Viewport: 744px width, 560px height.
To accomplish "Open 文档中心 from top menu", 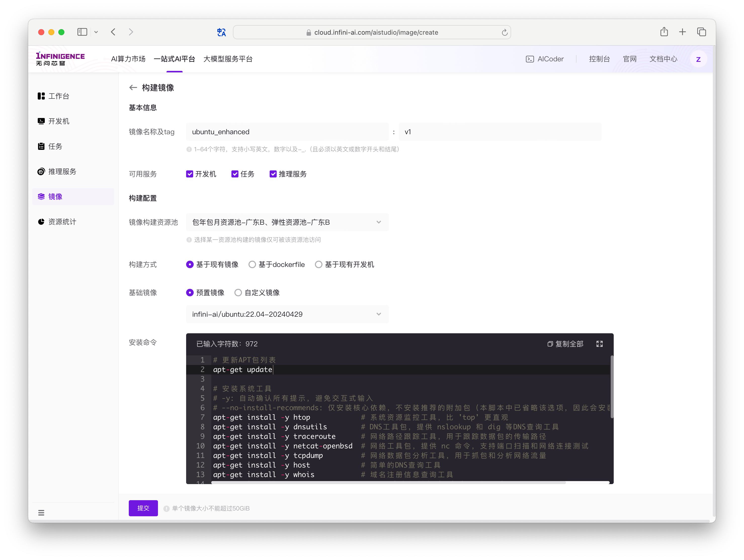I will pyautogui.click(x=663, y=59).
